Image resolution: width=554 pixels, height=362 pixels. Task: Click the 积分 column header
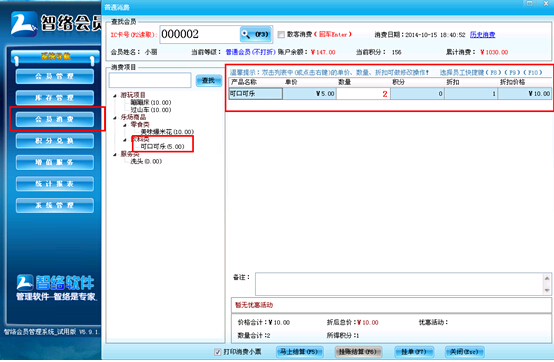(417, 82)
